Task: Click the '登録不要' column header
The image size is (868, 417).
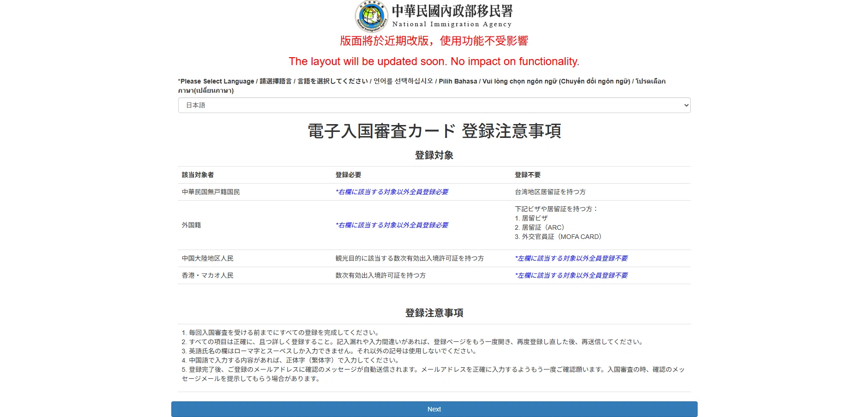Action: [x=528, y=175]
